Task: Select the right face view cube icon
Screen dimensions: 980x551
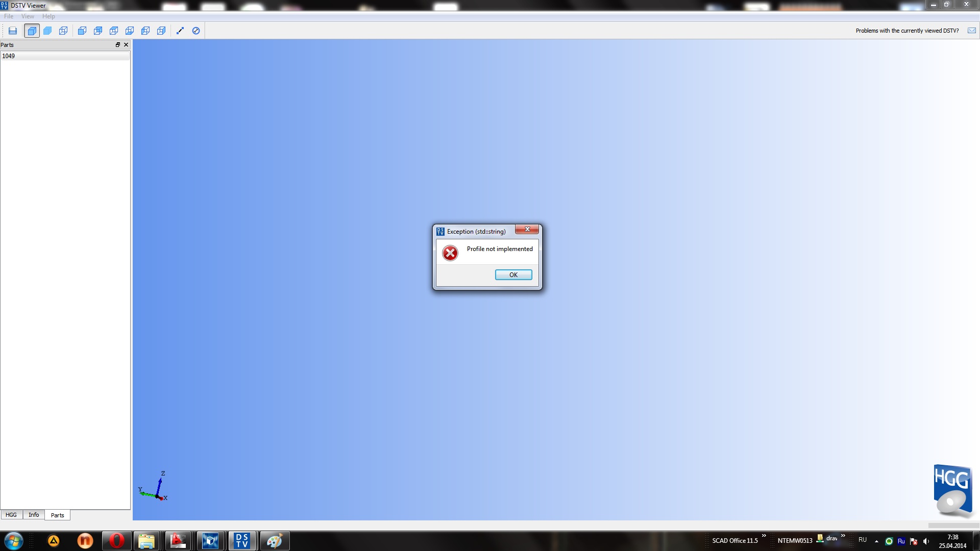Action: [x=161, y=31]
